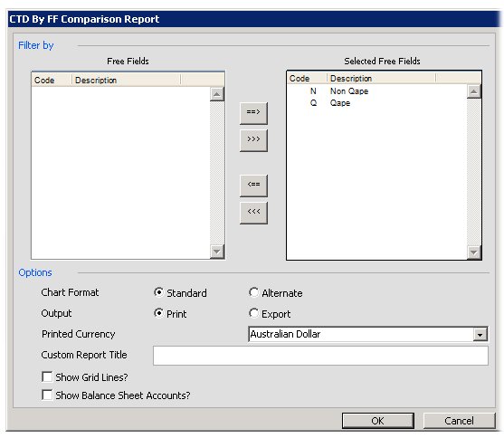The height and width of the screenshot is (438, 504).
Task: Click the ==> move selected button
Action: [253, 113]
